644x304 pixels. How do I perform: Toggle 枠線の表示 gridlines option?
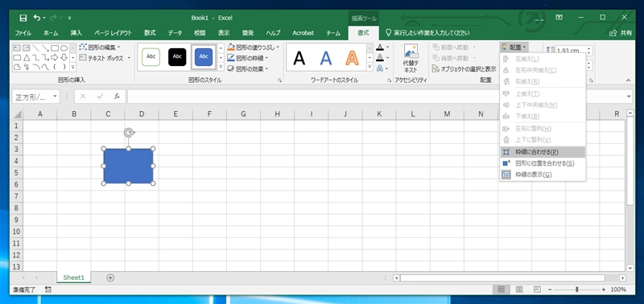543,175
